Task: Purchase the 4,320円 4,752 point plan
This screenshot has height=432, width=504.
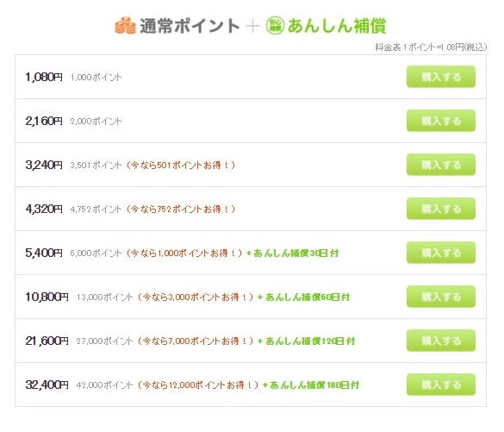Action: pos(441,209)
